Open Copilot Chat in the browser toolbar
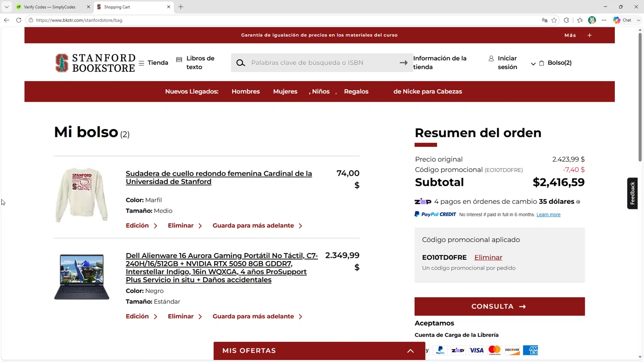The height and width of the screenshot is (362, 644). tap(622, 20)
